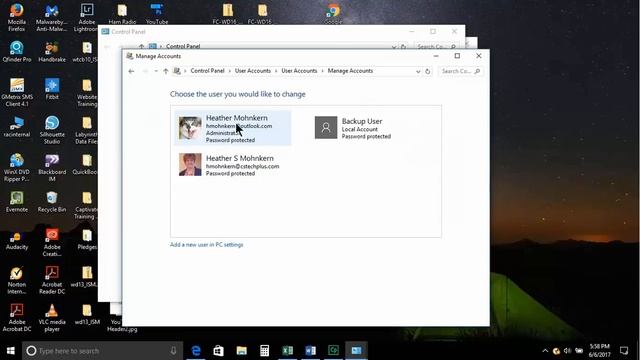Click Manage Accounts breadcrumb
Screen dimensions: 640x360
pyautogui.click(x=350, y=71)
